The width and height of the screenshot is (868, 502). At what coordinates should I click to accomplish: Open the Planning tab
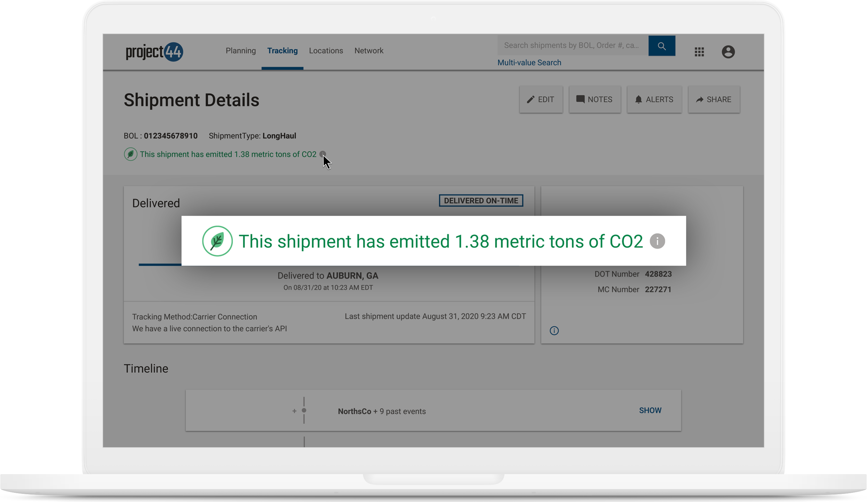coord(240,51)
